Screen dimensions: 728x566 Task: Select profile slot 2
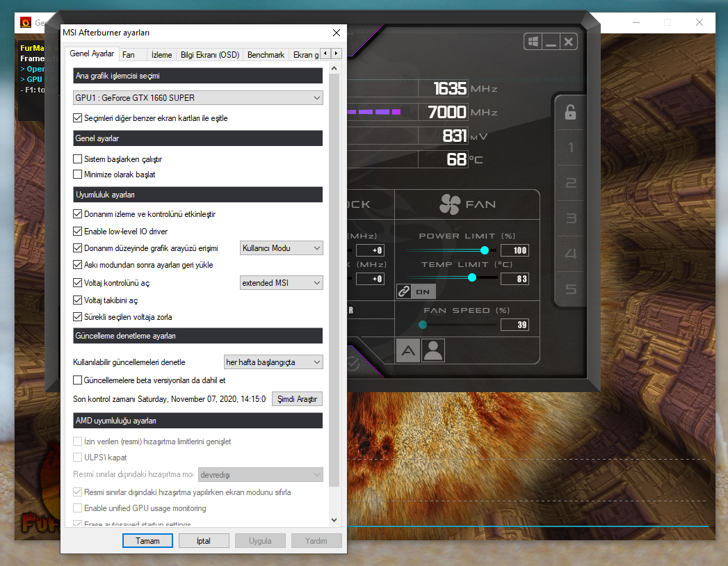[571, 183]
